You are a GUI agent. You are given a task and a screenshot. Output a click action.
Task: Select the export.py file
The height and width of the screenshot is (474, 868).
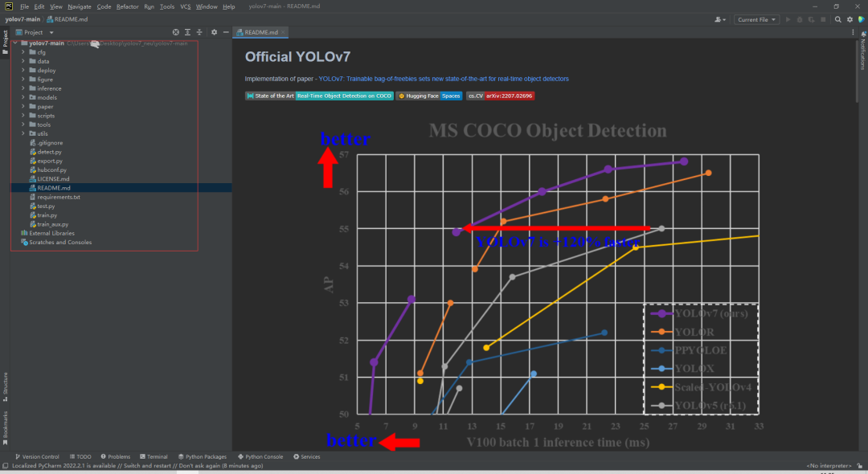pyautogui.click(x=50, y=161)
